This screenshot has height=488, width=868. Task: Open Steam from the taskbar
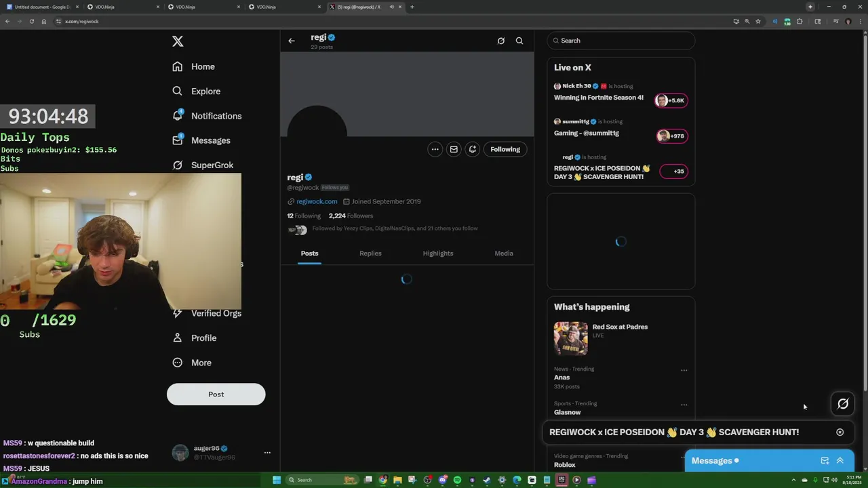coord(487,480)
